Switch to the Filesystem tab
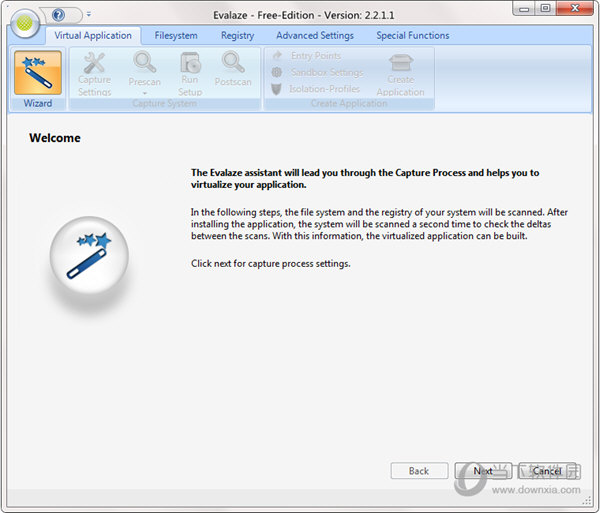The height and width of the screenshot is (513, 600). [x=176, y=36]
